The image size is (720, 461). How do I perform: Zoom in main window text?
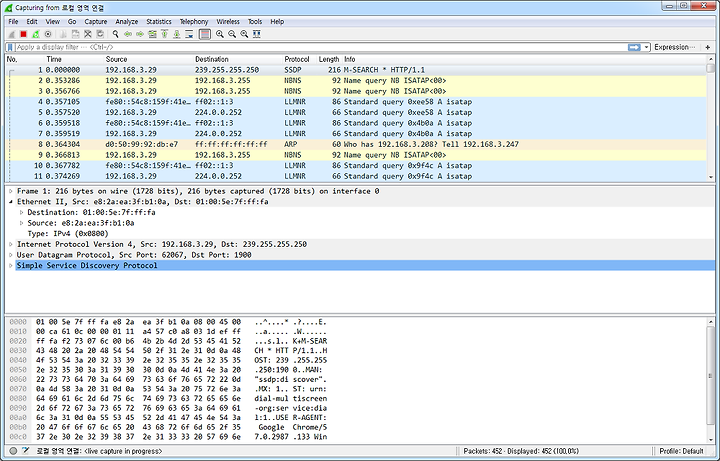[220, 34]
